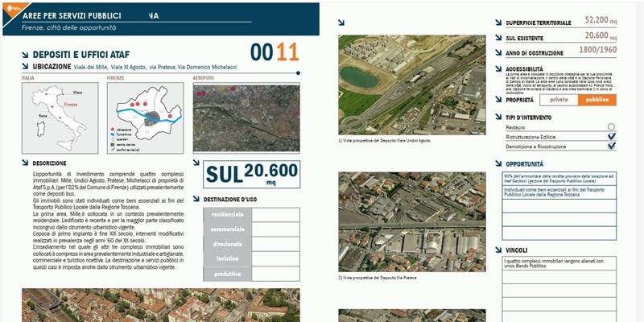This screenshot has height=322, width=644.
Task: Click the arrow icon beside OPPORTUNITÀ
Action: (498, 163)
